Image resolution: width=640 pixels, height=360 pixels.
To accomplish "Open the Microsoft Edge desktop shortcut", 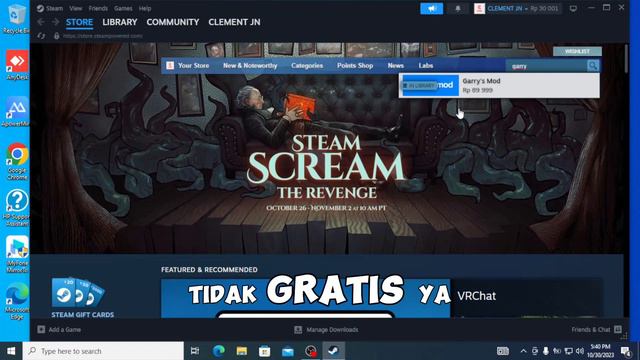I will 17,301.
